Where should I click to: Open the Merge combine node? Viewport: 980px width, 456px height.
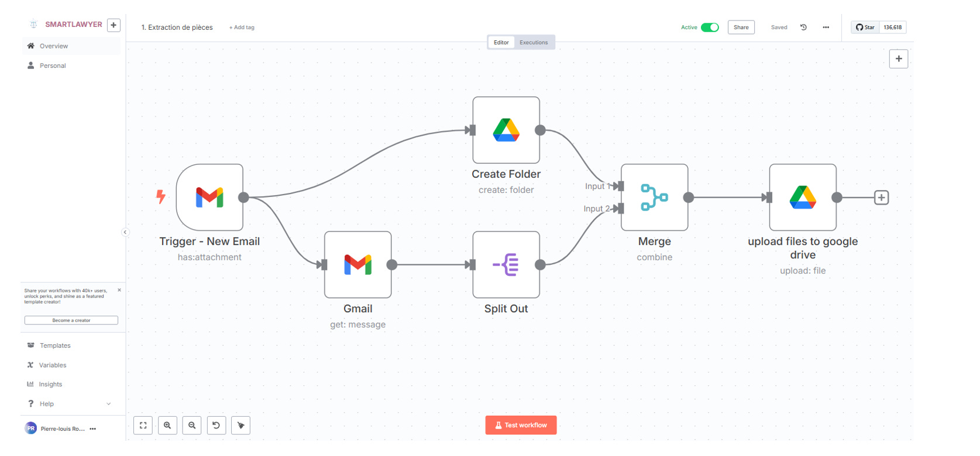click(x=654, y=197)
